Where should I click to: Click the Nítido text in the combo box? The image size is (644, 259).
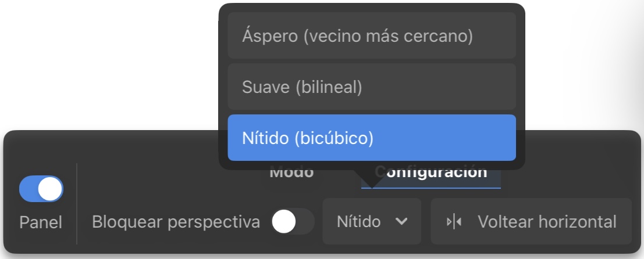coord(358,222)
